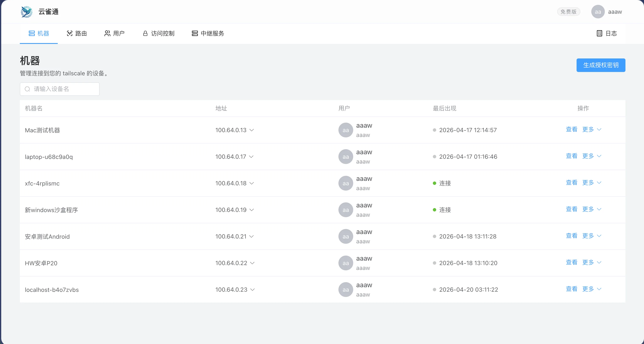Click the 日志 (logs) icon
Viewport: 644px width, 344px height.
click(x=600, y=33)
